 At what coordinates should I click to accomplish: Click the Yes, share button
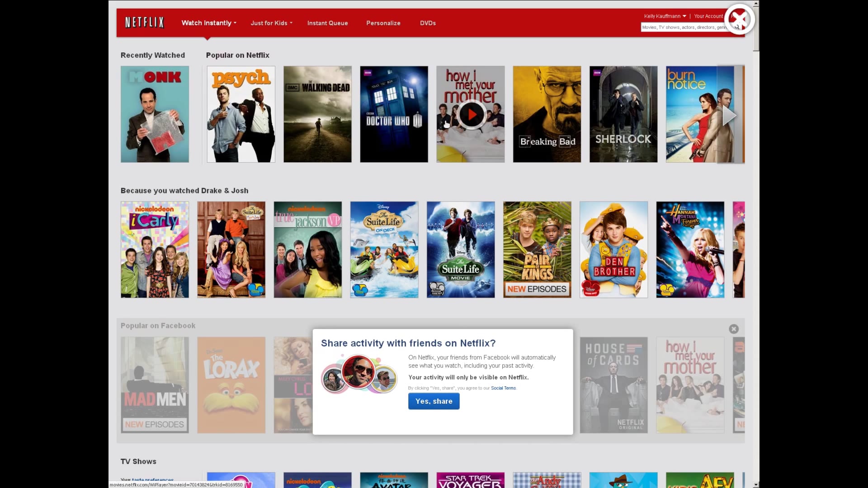coord(434,401)
